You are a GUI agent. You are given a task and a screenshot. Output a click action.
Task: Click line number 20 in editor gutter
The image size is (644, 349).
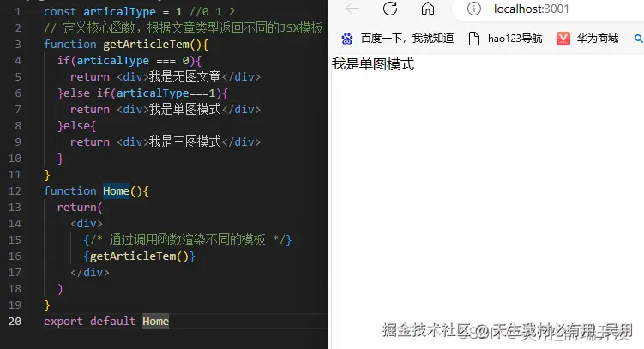click(15, 321)
